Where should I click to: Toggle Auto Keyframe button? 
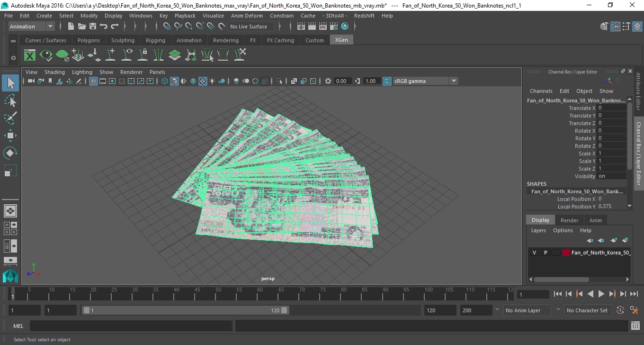(620, 310)
